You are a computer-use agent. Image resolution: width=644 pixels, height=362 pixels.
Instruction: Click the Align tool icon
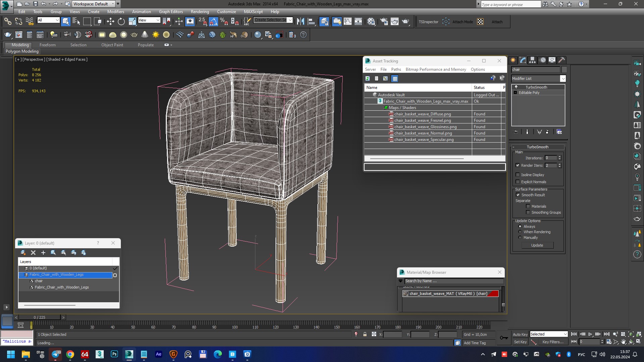point(311,21)
